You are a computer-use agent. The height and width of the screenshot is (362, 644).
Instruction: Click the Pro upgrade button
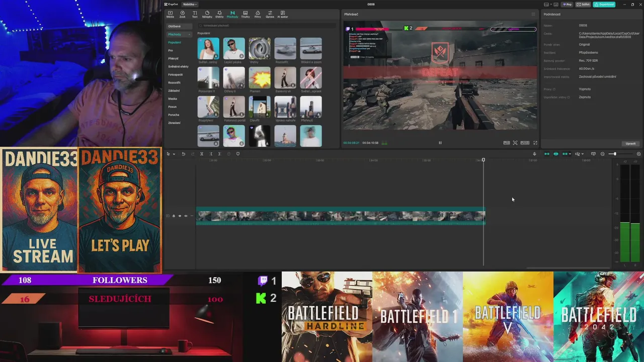click(x=567, y=5)
